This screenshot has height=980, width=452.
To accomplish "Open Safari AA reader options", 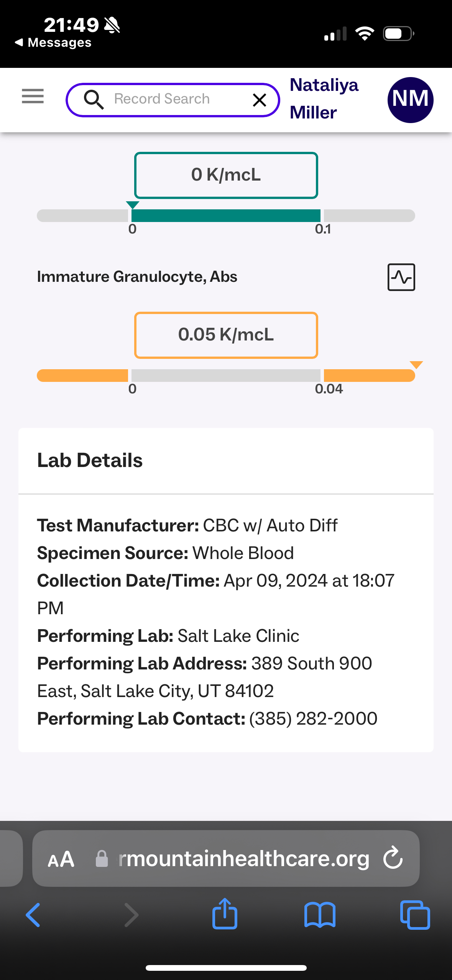I will pyautogui.click(x=61, y=859).
